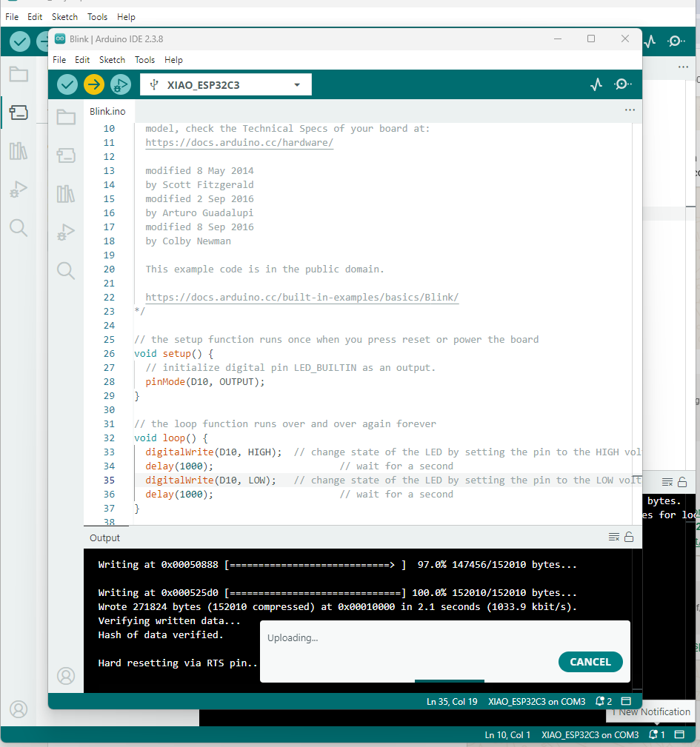Open Search panel in Blink sidebar

point(66,271)
